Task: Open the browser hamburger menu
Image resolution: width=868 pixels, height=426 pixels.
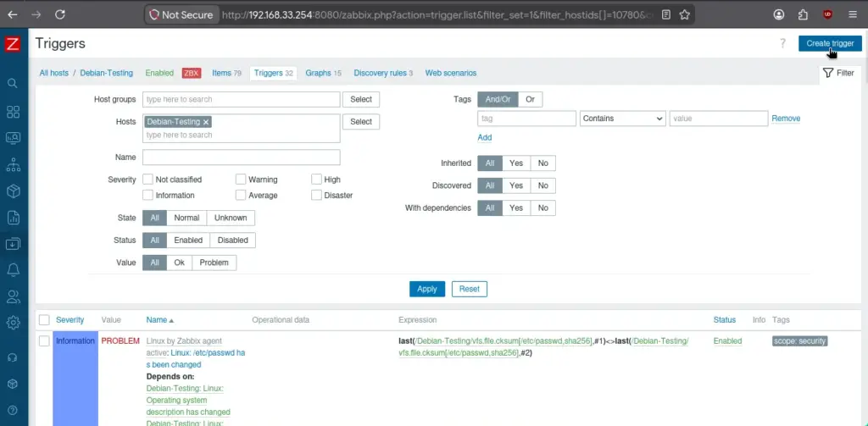Action: tap(853, 15)
